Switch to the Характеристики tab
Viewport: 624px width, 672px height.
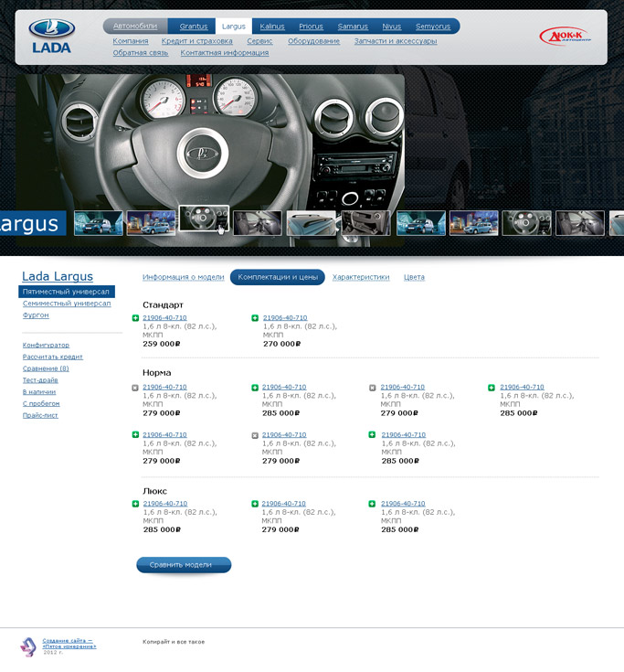pyautogui.click(x=361, y=277)
